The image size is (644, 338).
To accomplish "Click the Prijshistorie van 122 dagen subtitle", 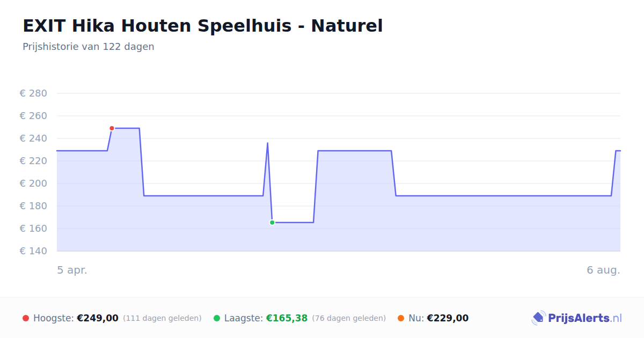I will click(89, 47).
